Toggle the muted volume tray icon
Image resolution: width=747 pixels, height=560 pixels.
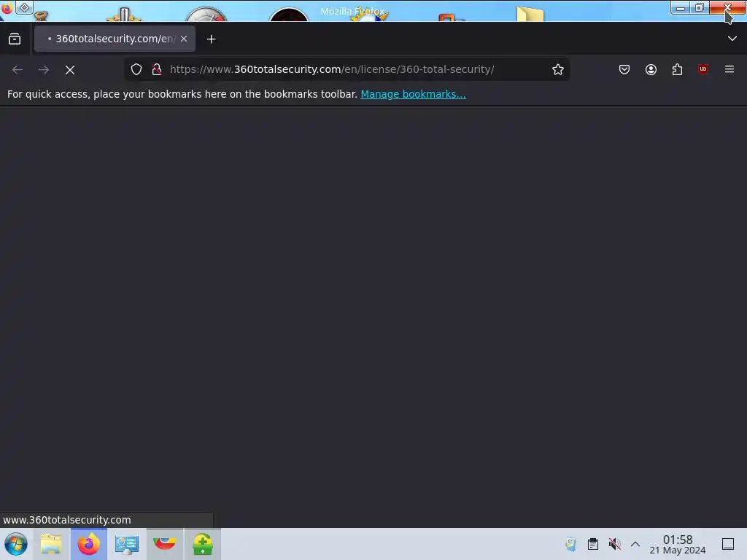(x=614, y=544)
